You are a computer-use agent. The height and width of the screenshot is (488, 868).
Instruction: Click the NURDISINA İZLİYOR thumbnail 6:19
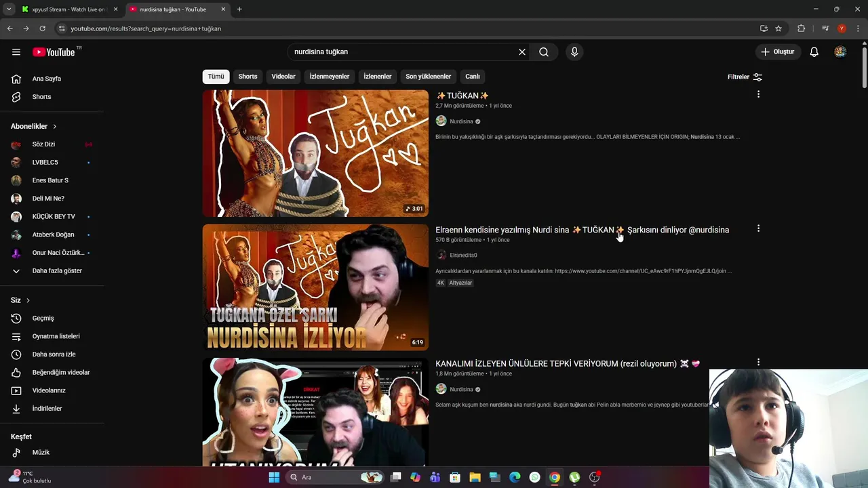(315, 287)
